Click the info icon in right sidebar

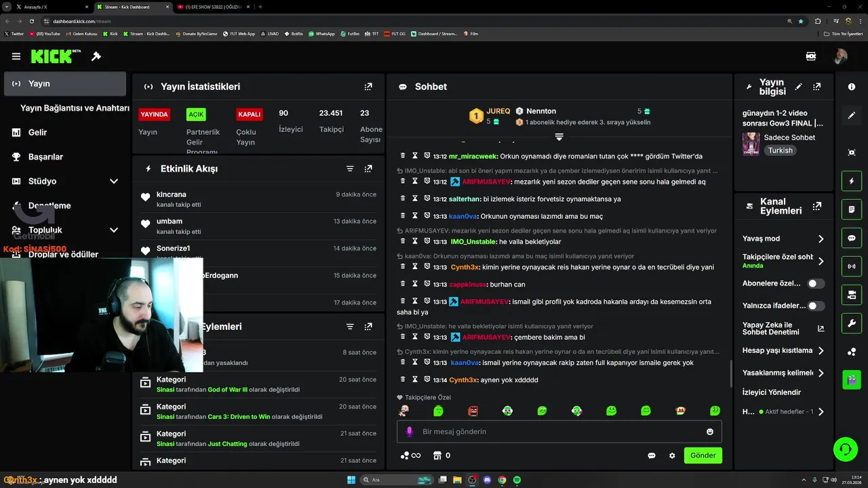[x=852, y=87]
